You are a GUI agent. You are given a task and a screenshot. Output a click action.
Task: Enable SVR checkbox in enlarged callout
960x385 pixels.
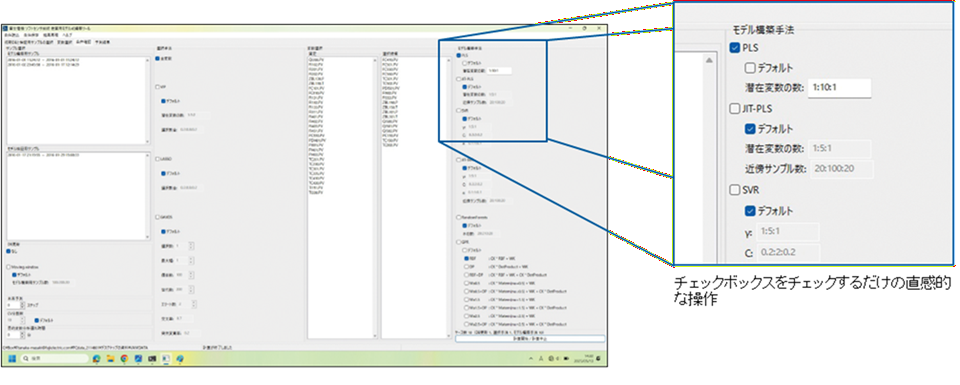[735, 190]
